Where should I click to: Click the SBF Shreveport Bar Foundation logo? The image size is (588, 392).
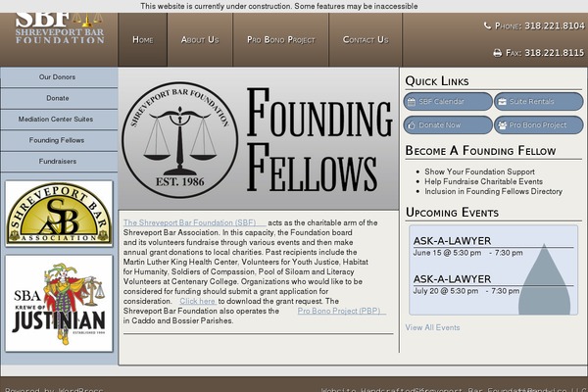[60, 28]
